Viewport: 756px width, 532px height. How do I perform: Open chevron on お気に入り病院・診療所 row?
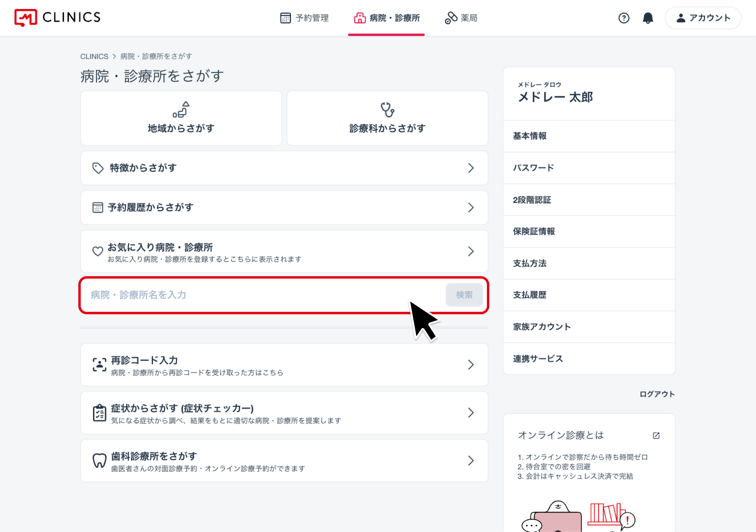(x=471, y=251)
